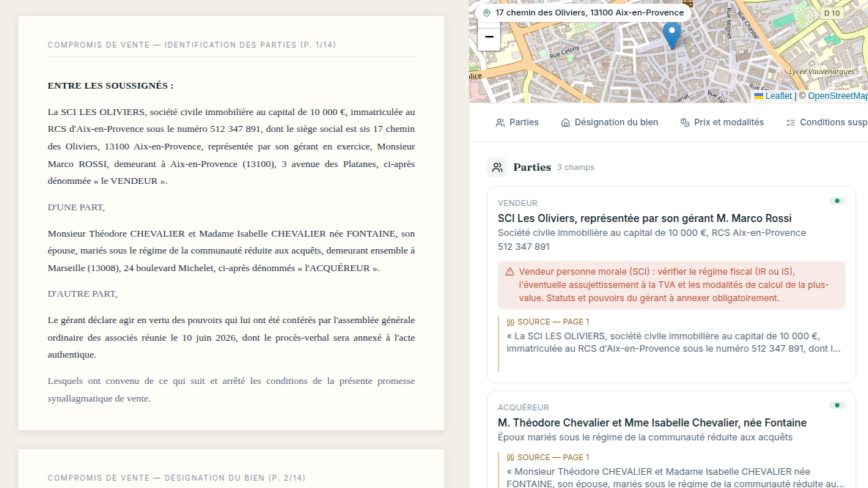Click the paragraph starting 'Lesquels ont convenu'
The width and height of the screenshot is (868, 488).
coord(231,390)
